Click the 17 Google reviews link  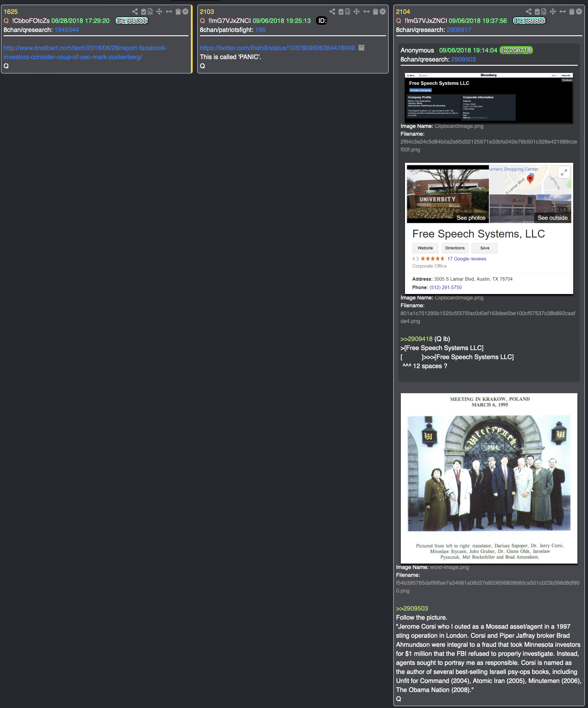[466, 259]
